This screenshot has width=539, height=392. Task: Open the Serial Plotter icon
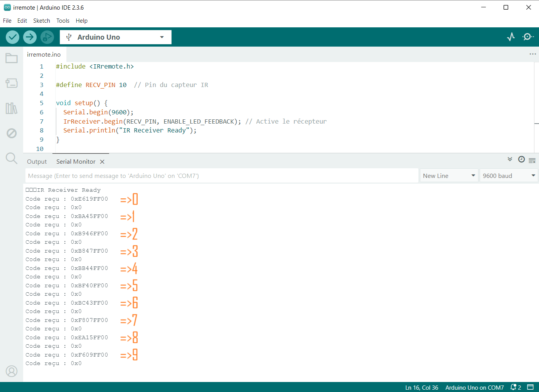coord(511,37)
